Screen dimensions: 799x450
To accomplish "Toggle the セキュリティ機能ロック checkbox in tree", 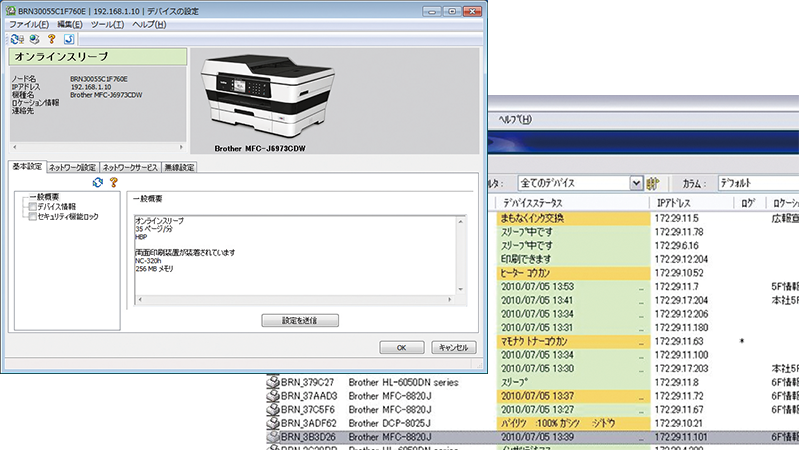I will coord(33,217).
